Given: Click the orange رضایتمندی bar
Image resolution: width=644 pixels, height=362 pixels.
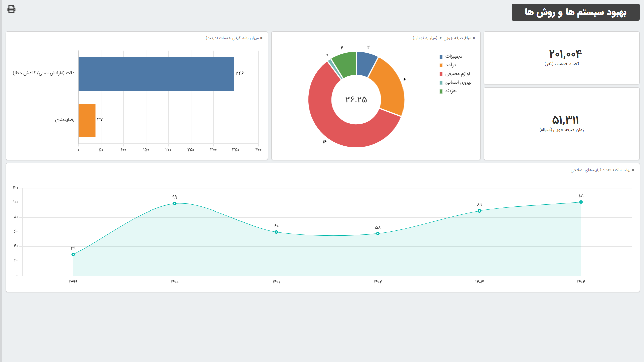Looking at the screenshot, I should point(87,120).
